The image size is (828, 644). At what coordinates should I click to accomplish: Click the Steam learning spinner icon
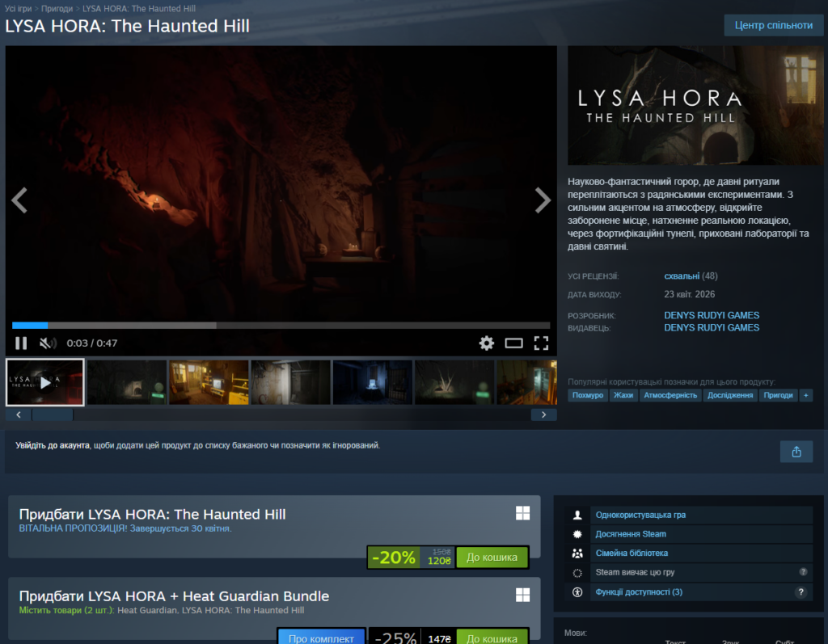tap(577, 573)
